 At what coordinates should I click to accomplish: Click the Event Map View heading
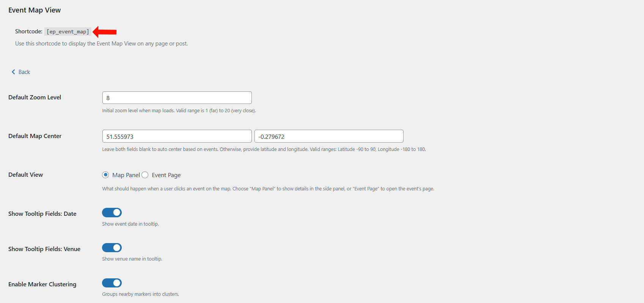point(35,10)
